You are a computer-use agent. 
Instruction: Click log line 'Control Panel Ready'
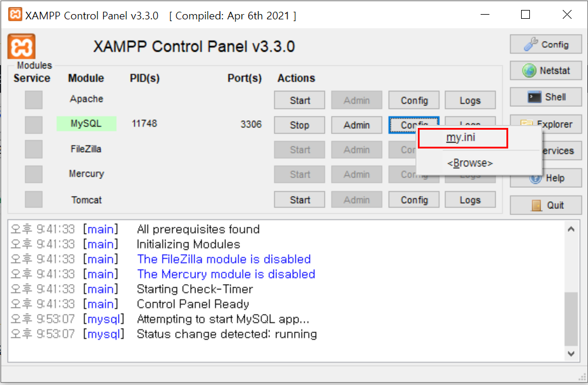tap(192, 304)
